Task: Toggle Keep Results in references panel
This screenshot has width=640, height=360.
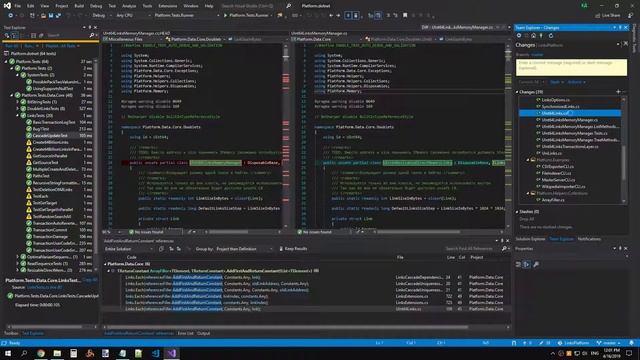Action: tap(293, 249)
